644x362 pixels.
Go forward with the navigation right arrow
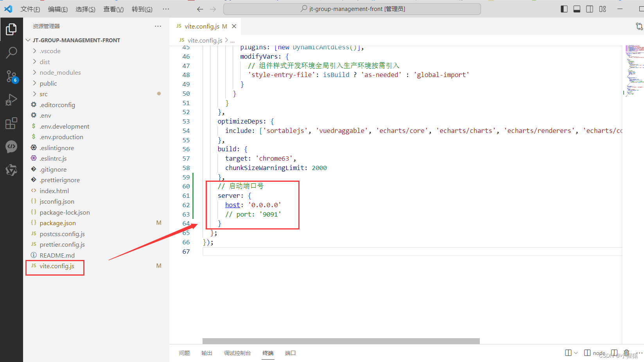pos(213,9)
